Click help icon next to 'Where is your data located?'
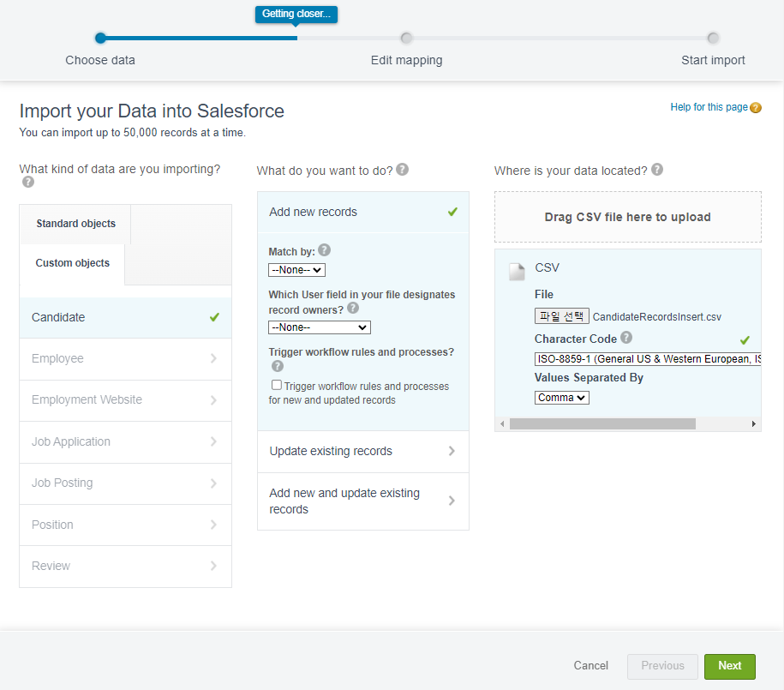The width and height of the screenshot is (784, 690). (657, 170)
